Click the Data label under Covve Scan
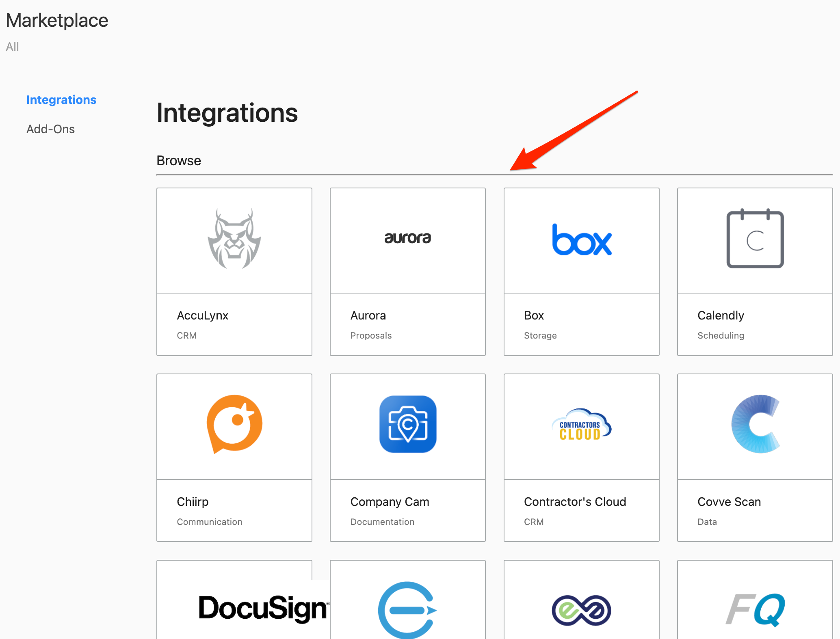 point(707,522)
